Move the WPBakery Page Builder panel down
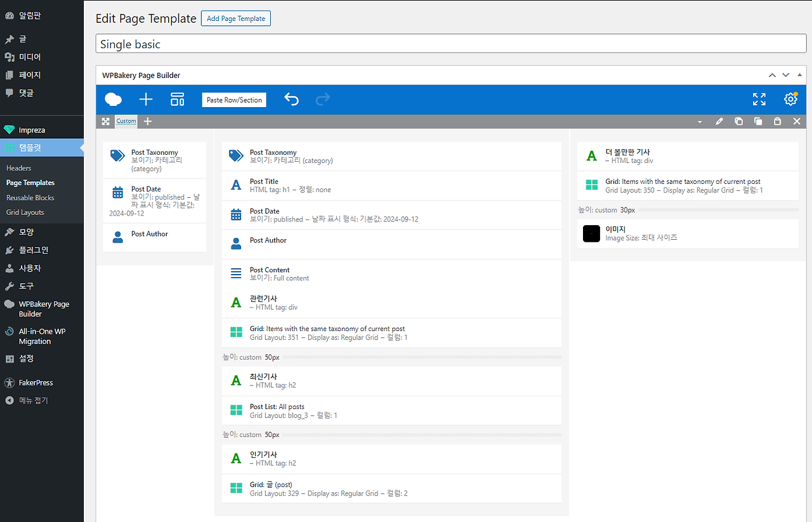The width and height of the screenshot is (812, 522). click(x=786, y=75)
